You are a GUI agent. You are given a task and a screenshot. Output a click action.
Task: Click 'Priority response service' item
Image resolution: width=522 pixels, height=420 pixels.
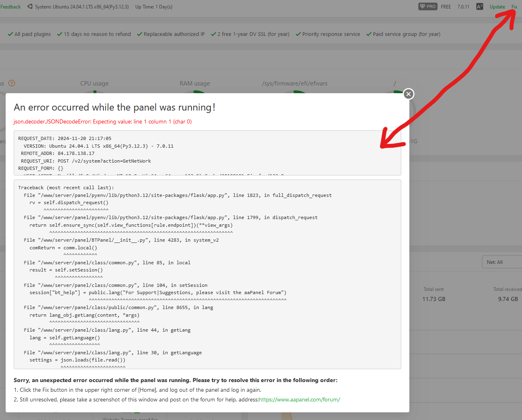[x=328, y=34]
